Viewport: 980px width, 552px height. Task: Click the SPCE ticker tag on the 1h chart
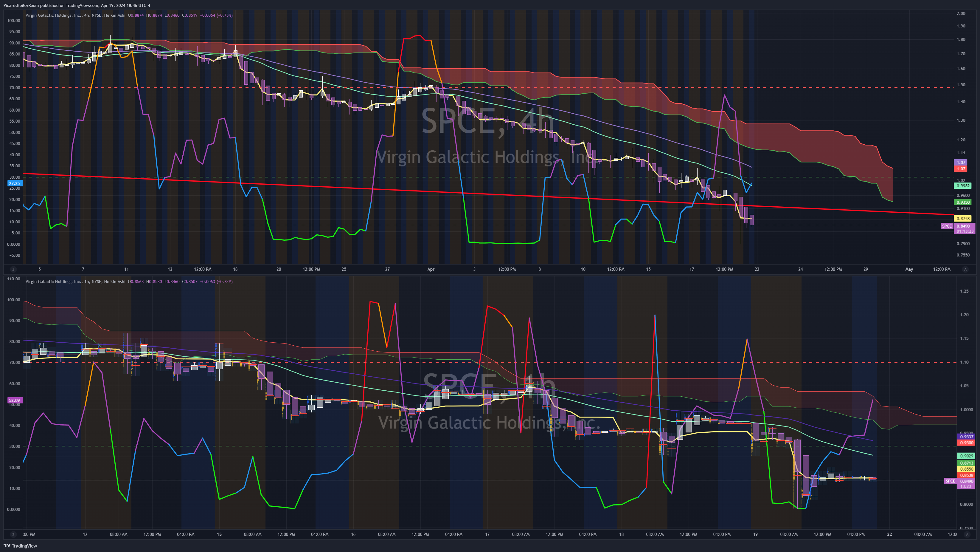pos(950,481)
